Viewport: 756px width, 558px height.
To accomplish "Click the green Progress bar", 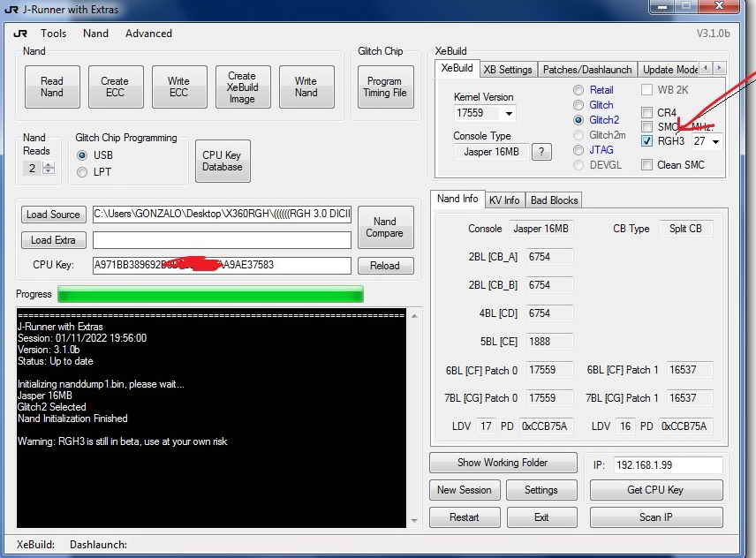I will pos(210,294).
